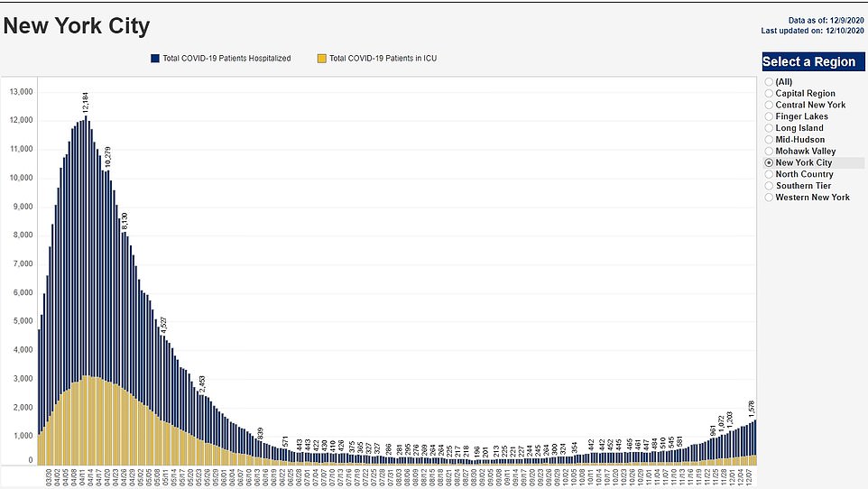This screenshot has width=868, height=489.
Task: Click the 10,000 y-axis label
Action: 21,178
